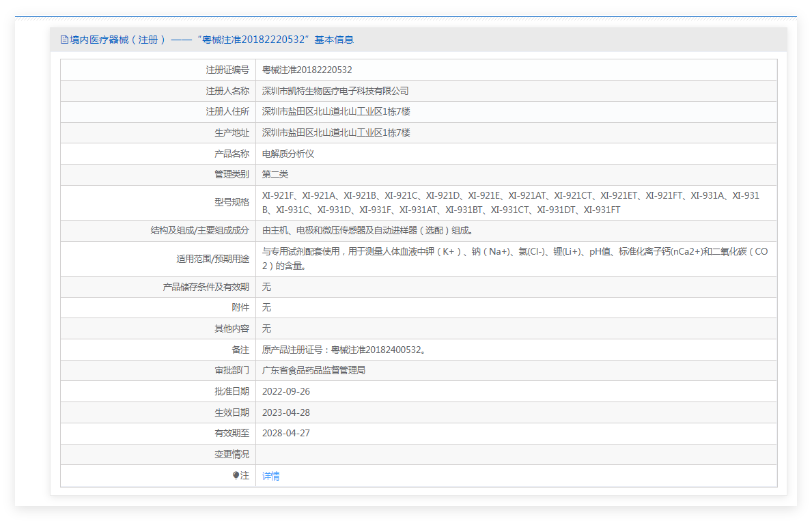Click 无 in the 产品储存条件及有效期 row
Viewport: 812px width, 521px height.
[267, 287]
